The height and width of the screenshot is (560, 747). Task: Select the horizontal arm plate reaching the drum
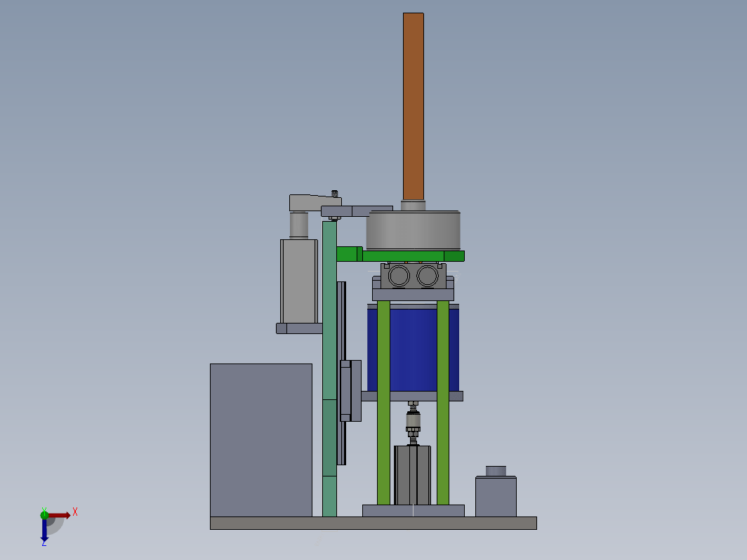(357, 211)
